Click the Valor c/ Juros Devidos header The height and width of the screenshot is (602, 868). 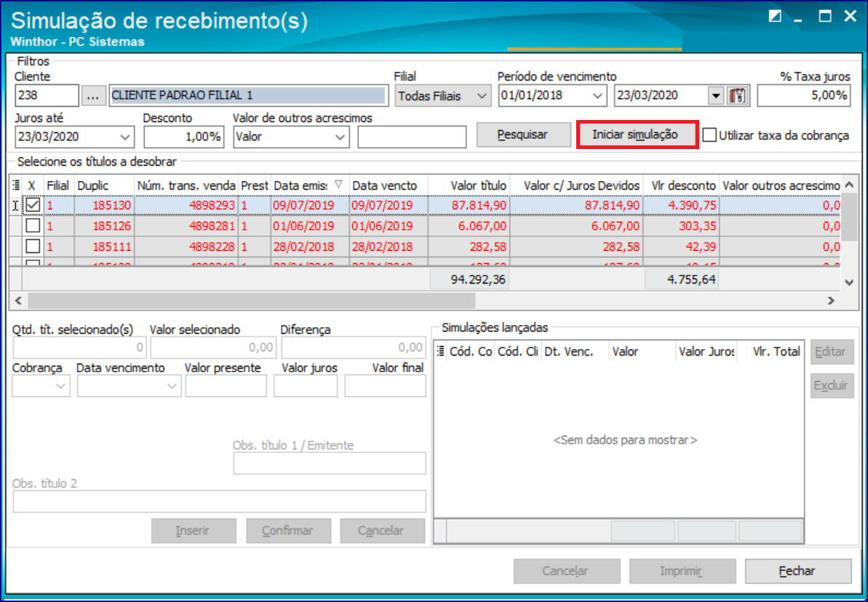(x=576, y=185)
